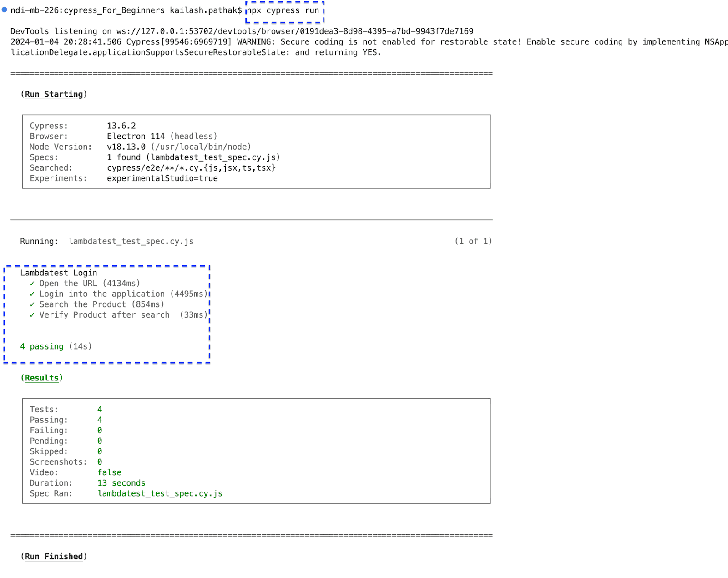
Task: Click the Duration '13 seconds' value
Action: (121, 483)
